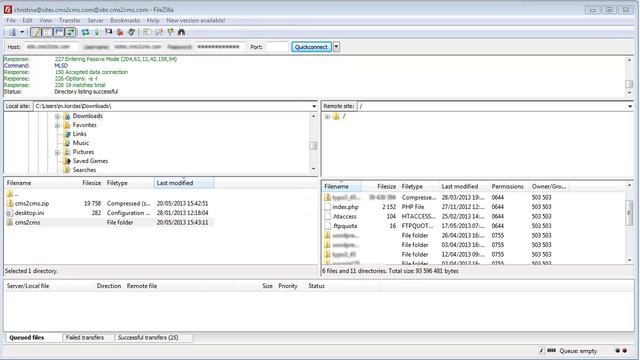Sort local files by Filesize column

tap(92, 183)
